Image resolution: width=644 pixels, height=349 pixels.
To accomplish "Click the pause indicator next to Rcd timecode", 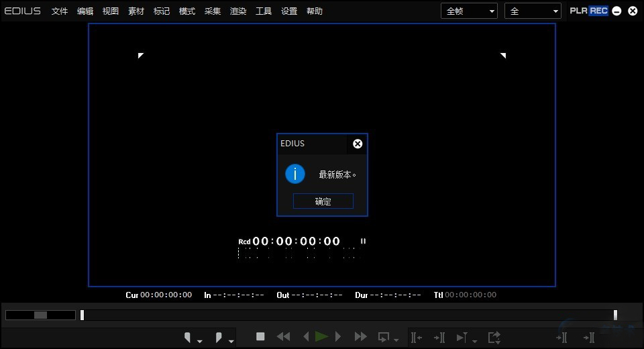I will (363, 241).
